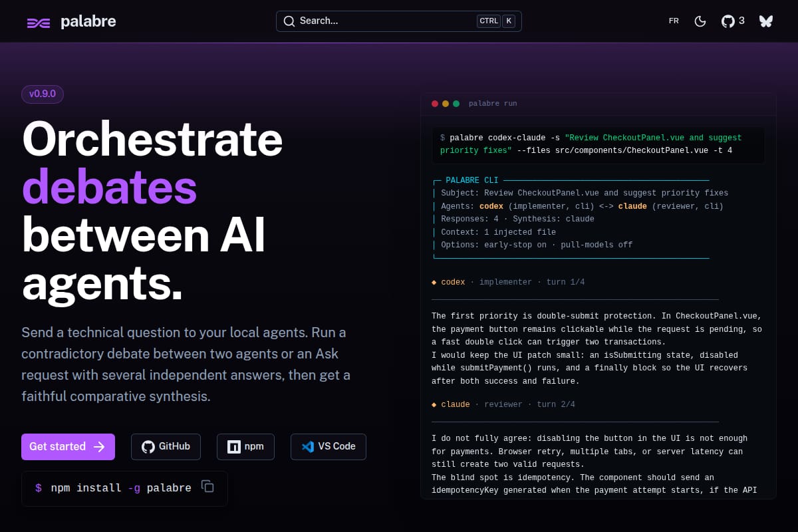Screen dimensions: 798x532
Task: Click 'The first priority is double-submit' line
Action: pyautogui.click(x=597, y=316)
